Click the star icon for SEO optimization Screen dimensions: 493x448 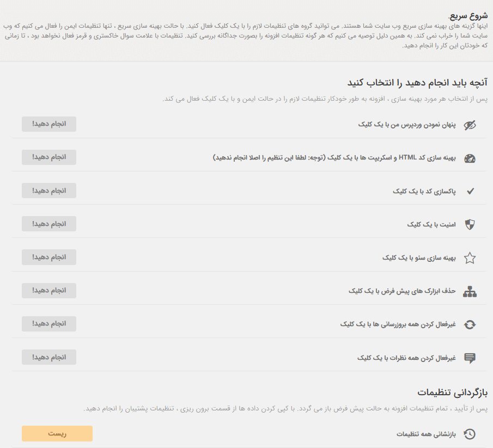(x=470, y=258)
